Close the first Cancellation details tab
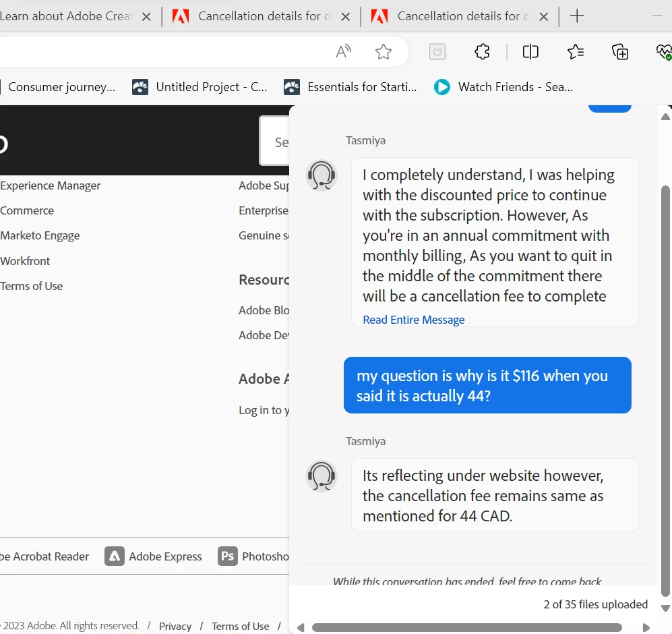672x634 pixels. tap(345, 17)
